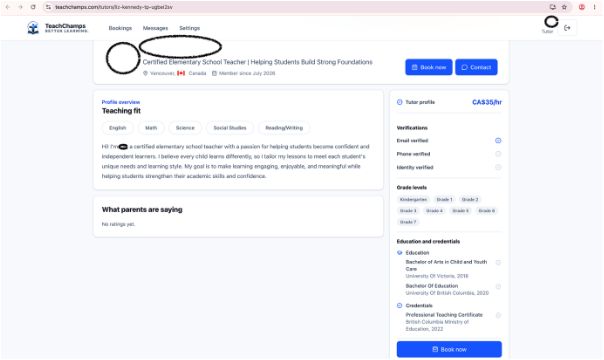This screenshot has height=360, width=604.
Task: Select the Math subject chip
Action: coord(151,128)
